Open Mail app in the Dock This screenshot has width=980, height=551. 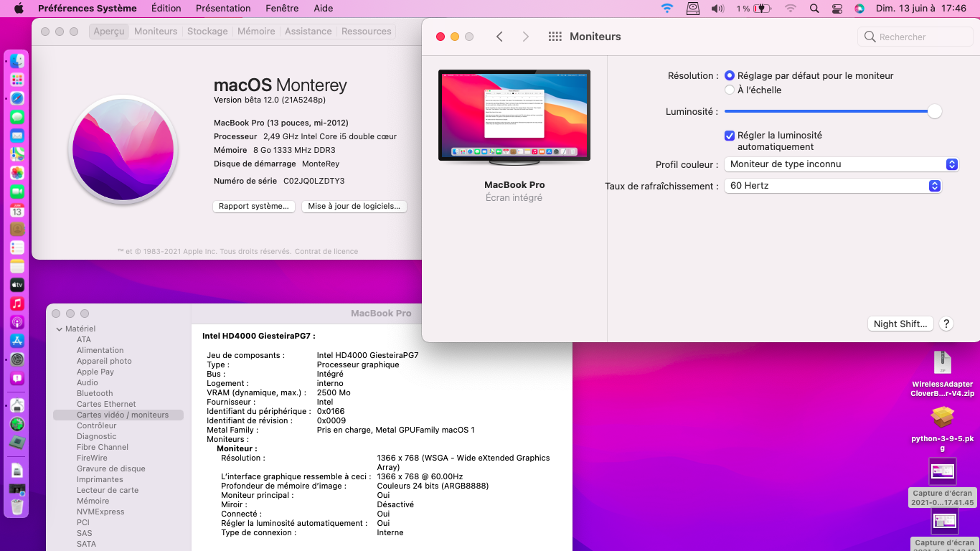pos(17,136)
